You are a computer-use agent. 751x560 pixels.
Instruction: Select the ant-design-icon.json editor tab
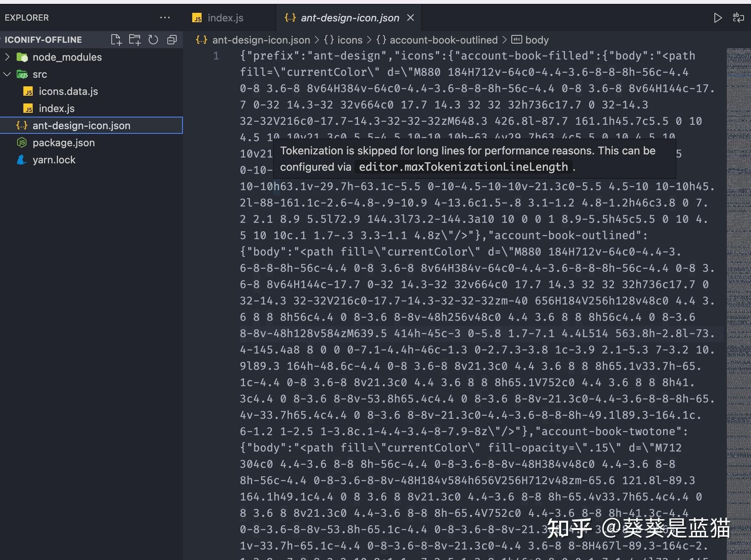point(349,18)
